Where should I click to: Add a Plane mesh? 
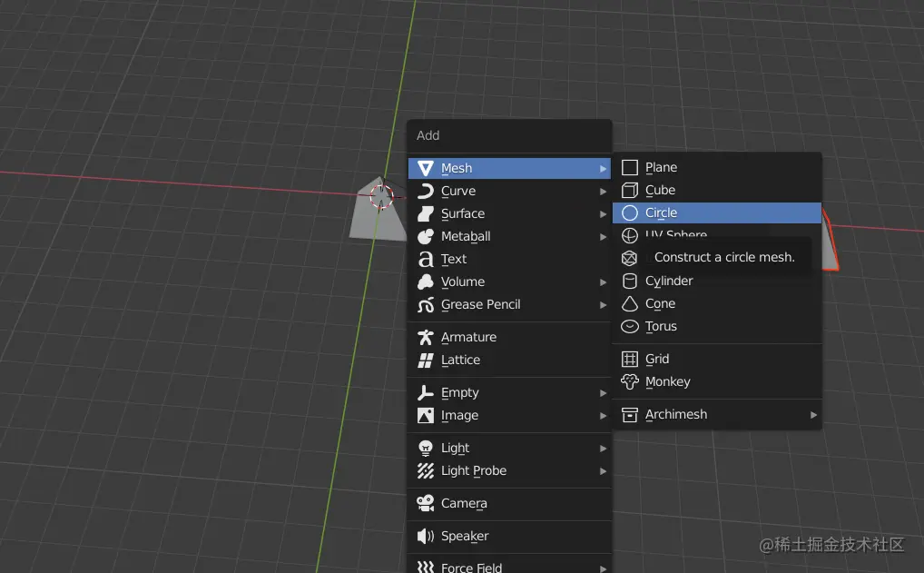click(x=717, y=168)
